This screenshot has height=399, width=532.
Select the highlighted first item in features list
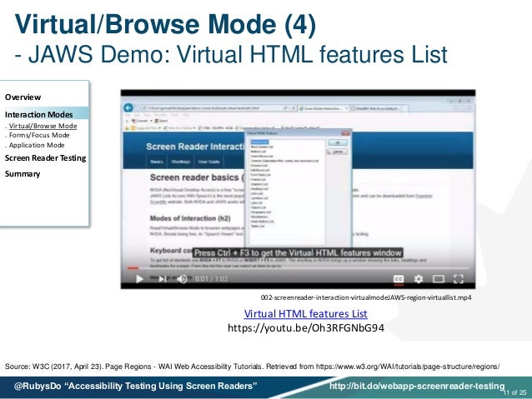(x=259, y=142)
